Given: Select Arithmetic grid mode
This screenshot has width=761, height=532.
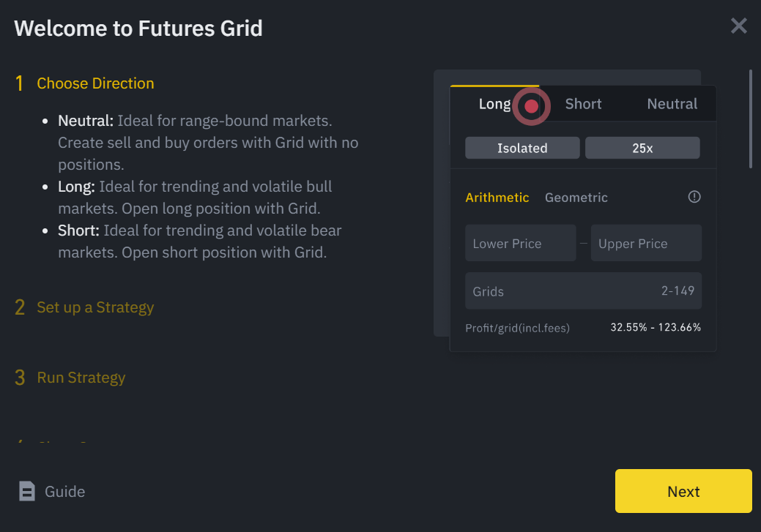Looking at the screenshot, I should pos(497,198).
